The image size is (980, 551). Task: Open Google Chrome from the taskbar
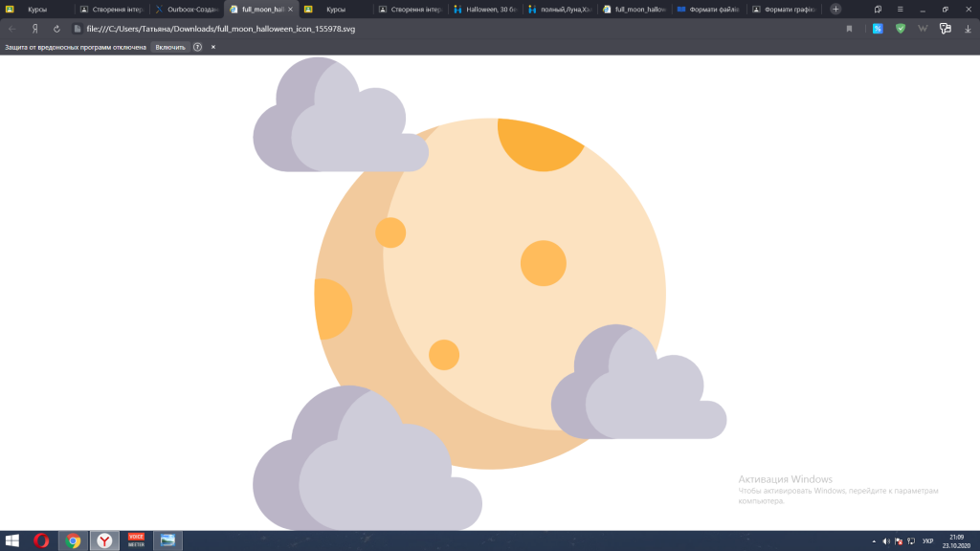click(73, 540)
